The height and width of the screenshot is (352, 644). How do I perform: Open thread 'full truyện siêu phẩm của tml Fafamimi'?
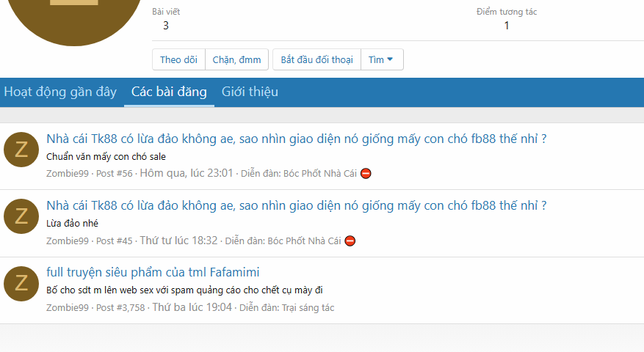pyautogui.click(x=153, y=273)
